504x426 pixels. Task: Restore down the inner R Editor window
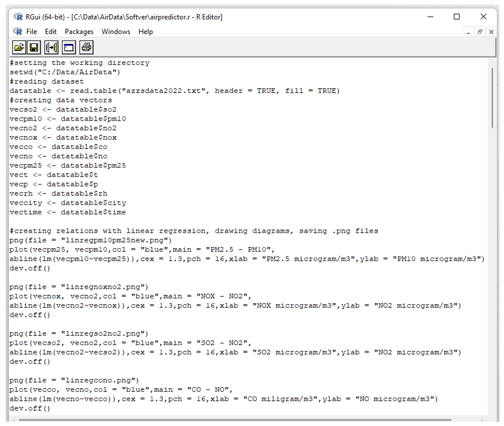coord(480,32)
